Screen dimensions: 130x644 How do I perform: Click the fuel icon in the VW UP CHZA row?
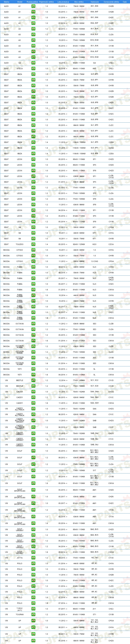(x=33, y=641)
